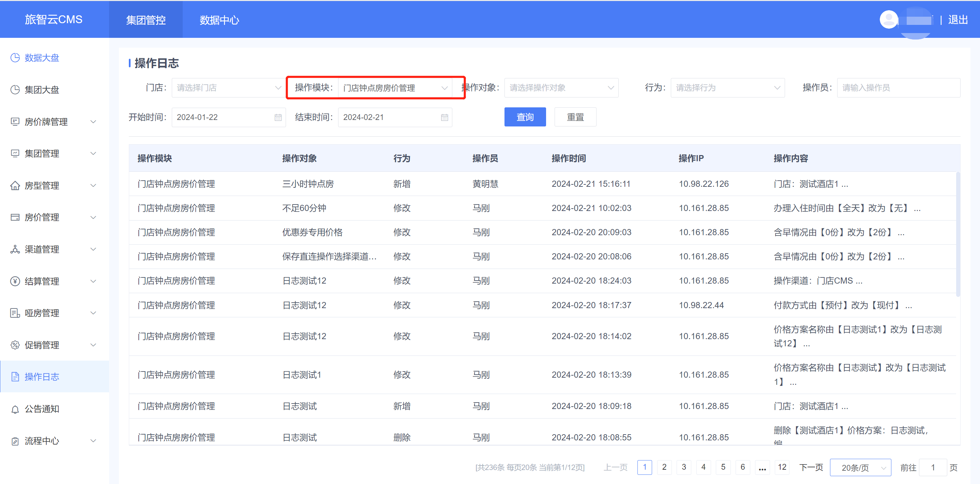Open the 门店 select dropdown
Image resolution: width=980 pixels, height=484 pixels.
coord(229,88)
